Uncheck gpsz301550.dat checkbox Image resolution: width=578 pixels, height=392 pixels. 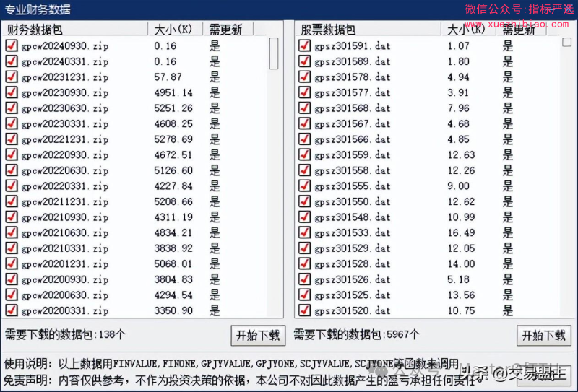point(304,201)
